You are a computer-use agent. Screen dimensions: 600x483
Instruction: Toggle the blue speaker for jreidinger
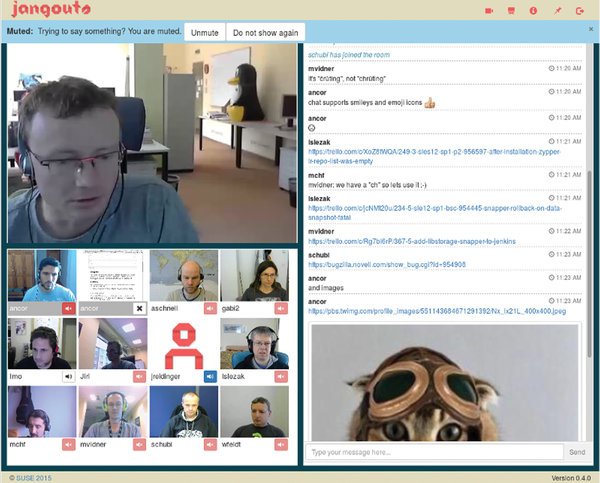pos(210,377)
